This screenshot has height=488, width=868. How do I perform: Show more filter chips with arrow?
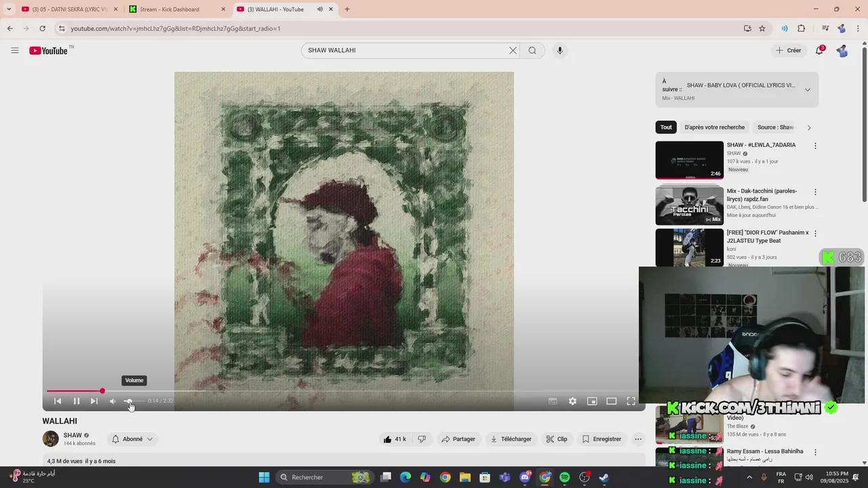click(x=808, y=127)
